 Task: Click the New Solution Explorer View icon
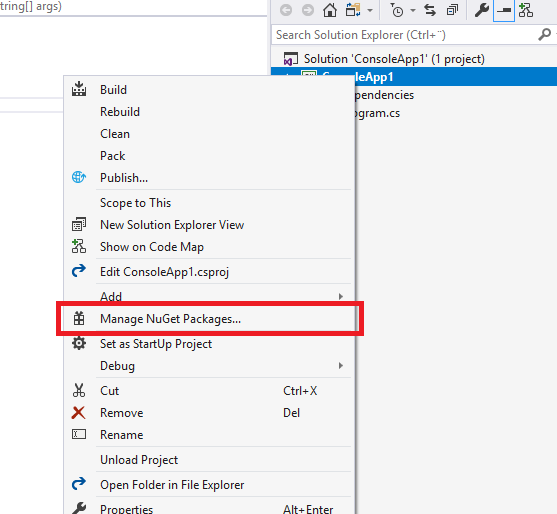(79, 224)
